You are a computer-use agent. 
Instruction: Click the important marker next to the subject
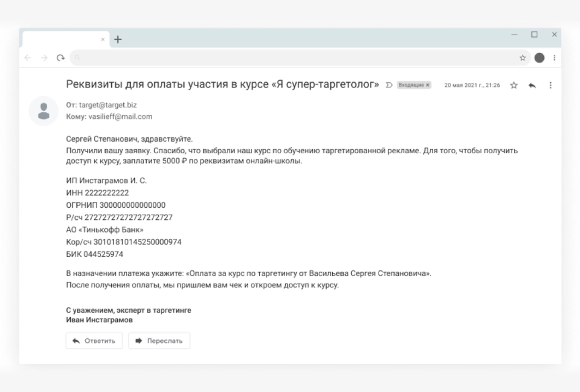(x=389, y=85)
